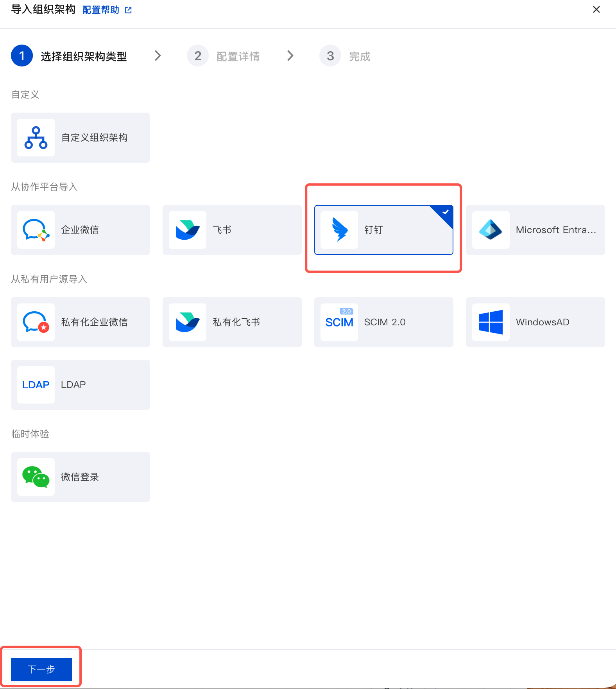
Task: Close the 导入组织架构 dialog
Action: click(x=596, y=9)
